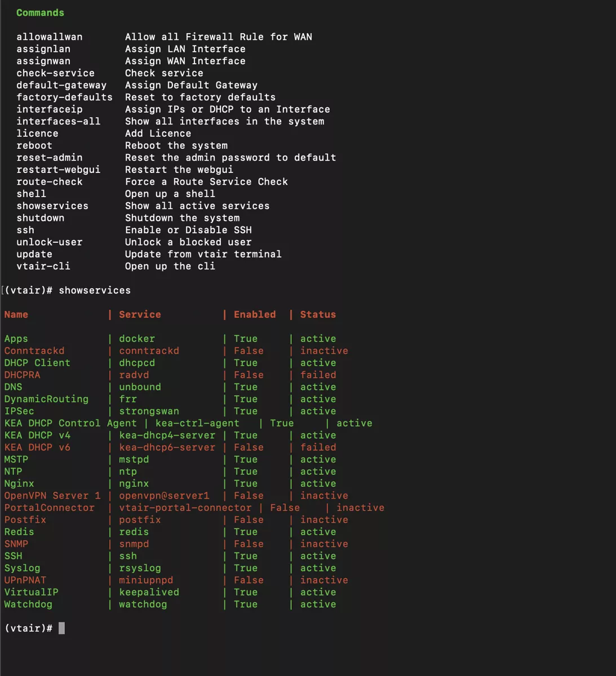Screen dimensions: 616x676
Task: Select the update command text
Action: pyautogui.click(x=34, y=254)
